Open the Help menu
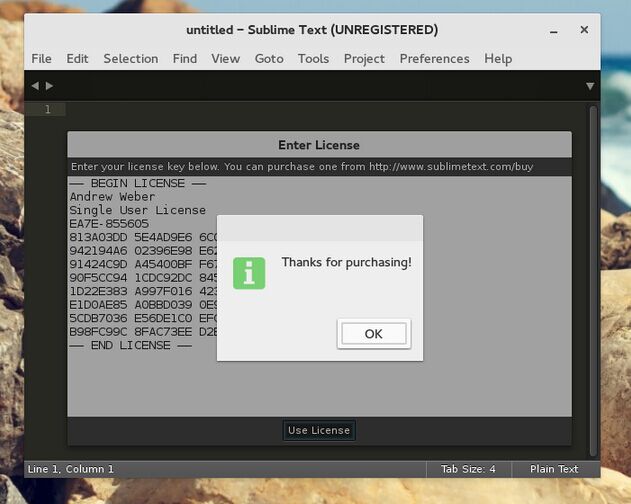Viewport: 631px width, 504px height. (498, 59)
